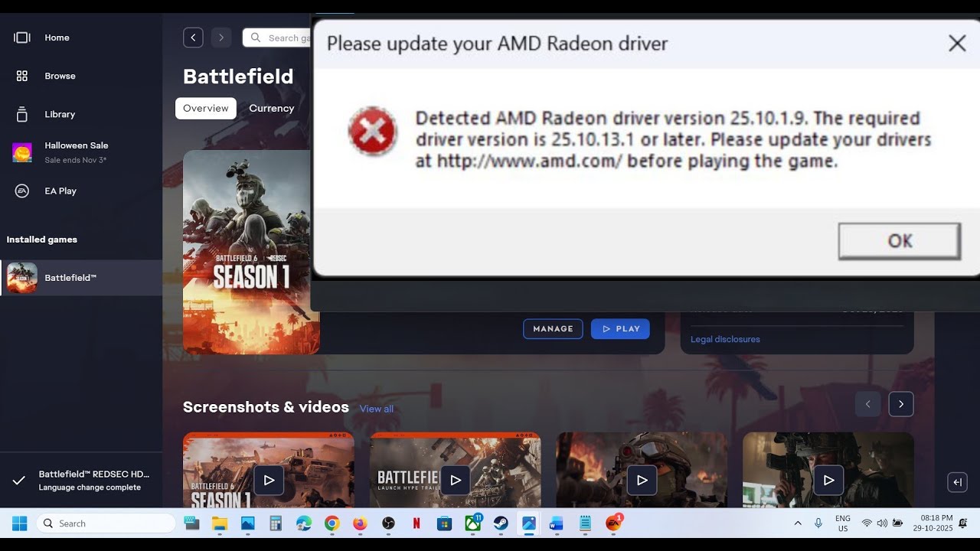The image size is (980, 551).
Task: Open Firefox from the taskbar
Action: [x=360, y=523]
